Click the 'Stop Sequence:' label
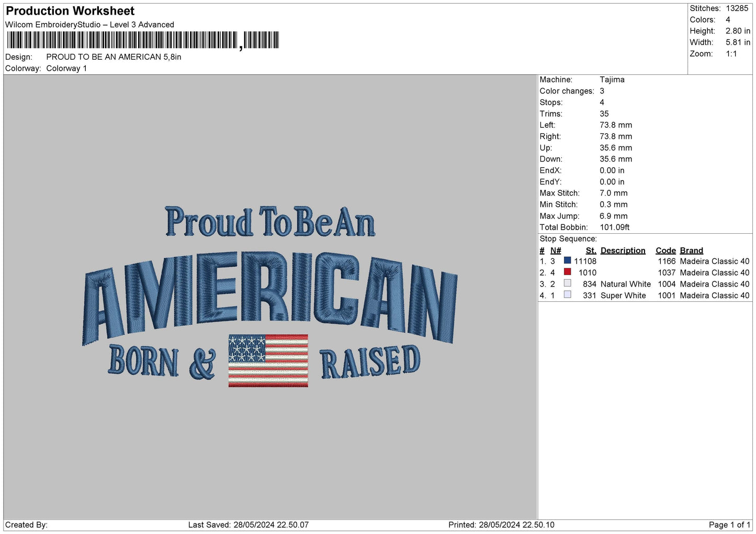This screenshot has height=534, width=756. coord(568,239)
